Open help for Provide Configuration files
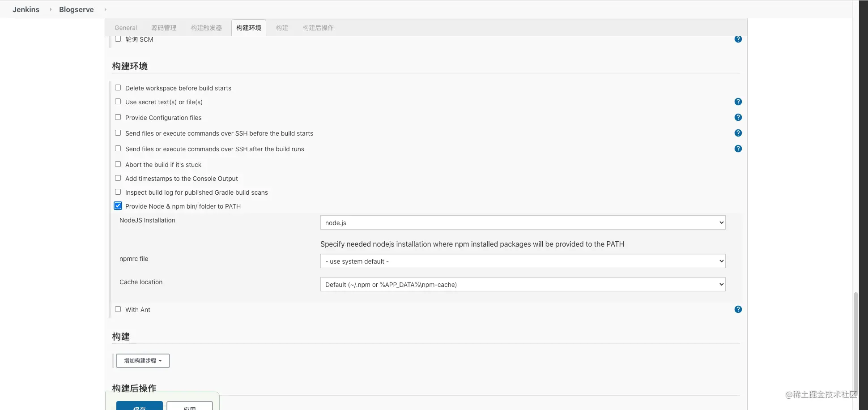The width and height of the screenshot is (868, 410). pos(738,117)
